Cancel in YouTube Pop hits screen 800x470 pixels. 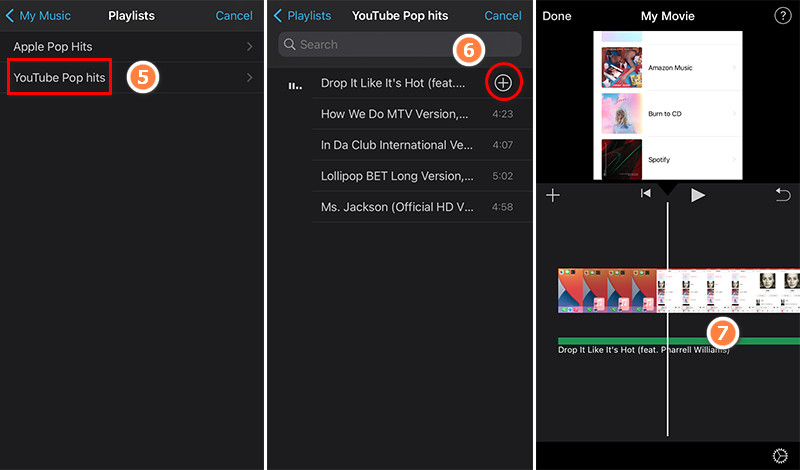point(503,16)
